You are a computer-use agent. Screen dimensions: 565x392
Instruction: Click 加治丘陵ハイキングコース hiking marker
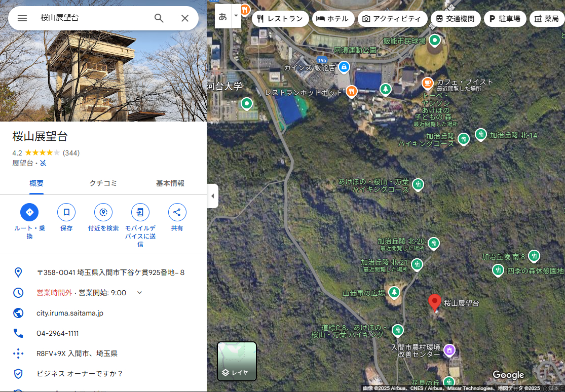(464, 138)
